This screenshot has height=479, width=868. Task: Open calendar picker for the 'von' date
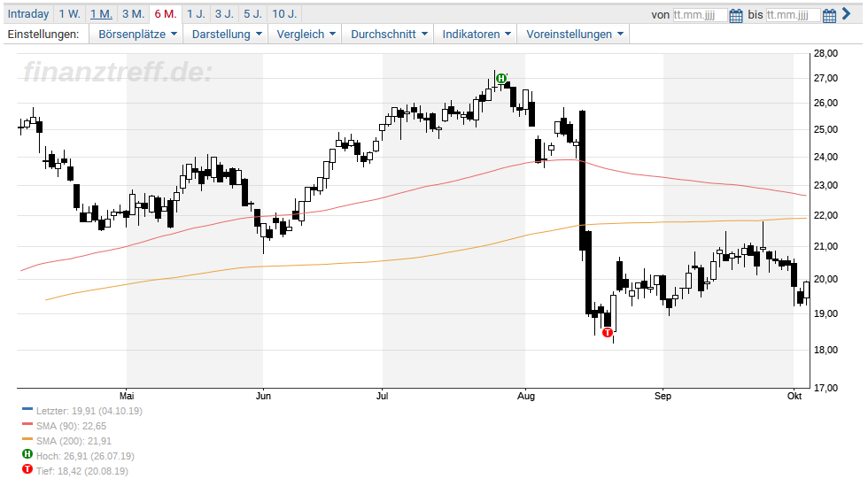(x=736, y=15)
